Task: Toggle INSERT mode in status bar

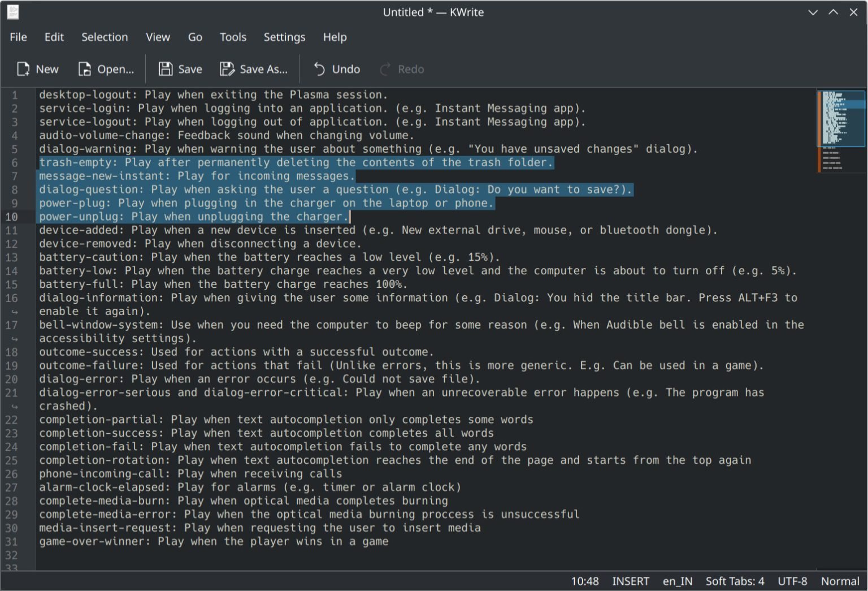Action: coord(630,581)
